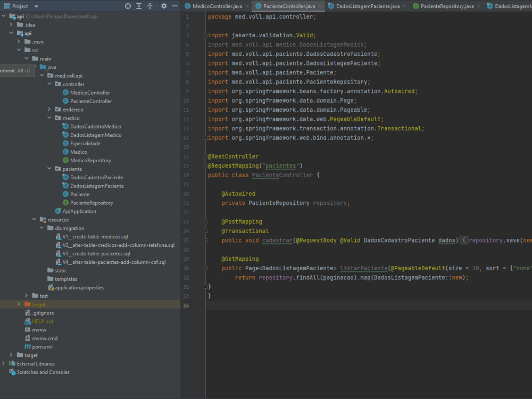Select PacienteRepository in project tree
This screenshot has height=399, width=532.
(x=92, y=203)
